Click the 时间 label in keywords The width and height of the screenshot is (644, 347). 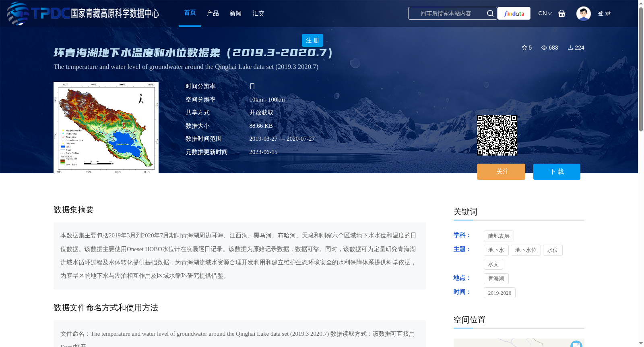point(462,292)
